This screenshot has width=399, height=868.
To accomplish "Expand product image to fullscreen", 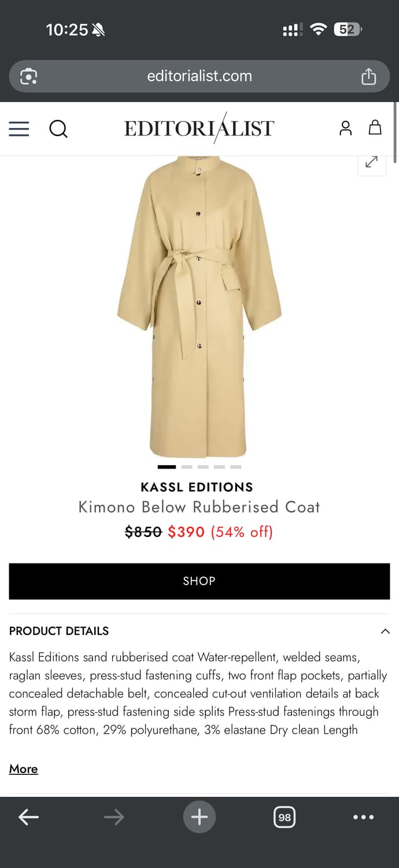I will 371,162.
